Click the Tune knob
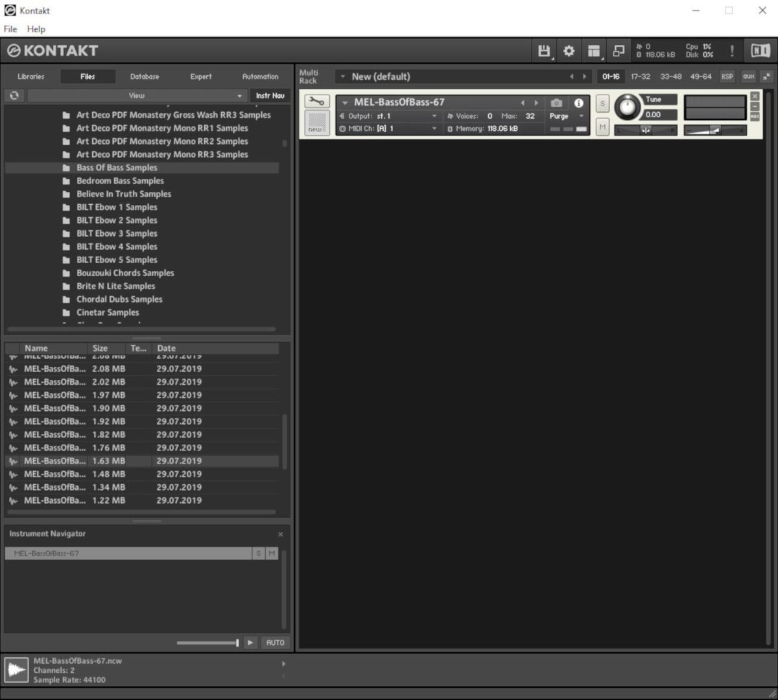The image size is (778, 700). [627, 107]
